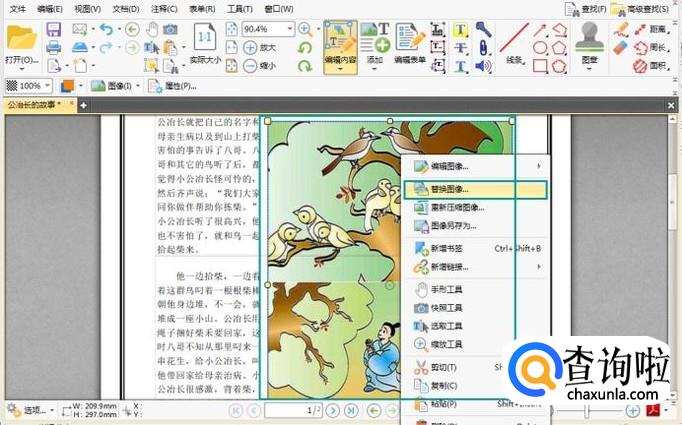This screenshot has height=425, width=682.
Task: Click the Zoom Out 缩小 button
Action: [x=259, y=66]
